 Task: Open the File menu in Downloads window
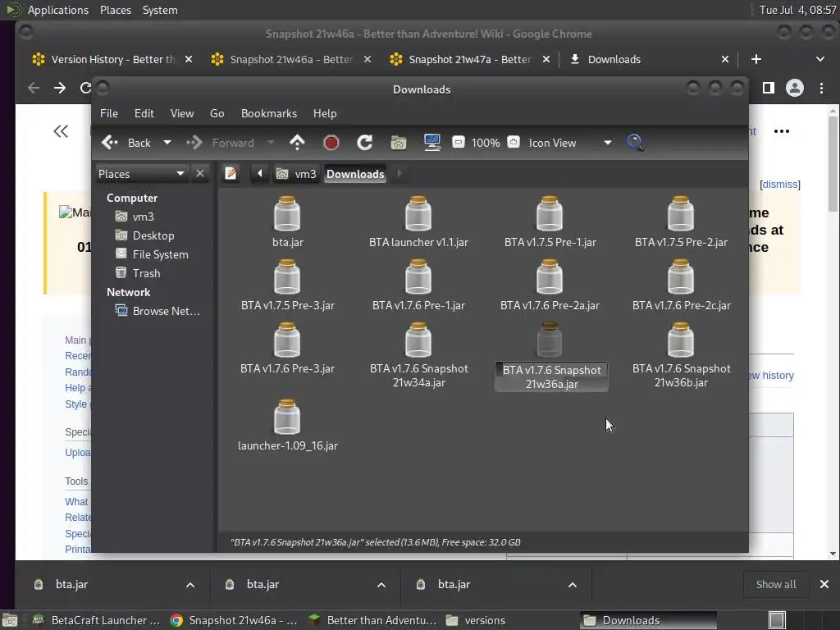click(x=109, y=113)
